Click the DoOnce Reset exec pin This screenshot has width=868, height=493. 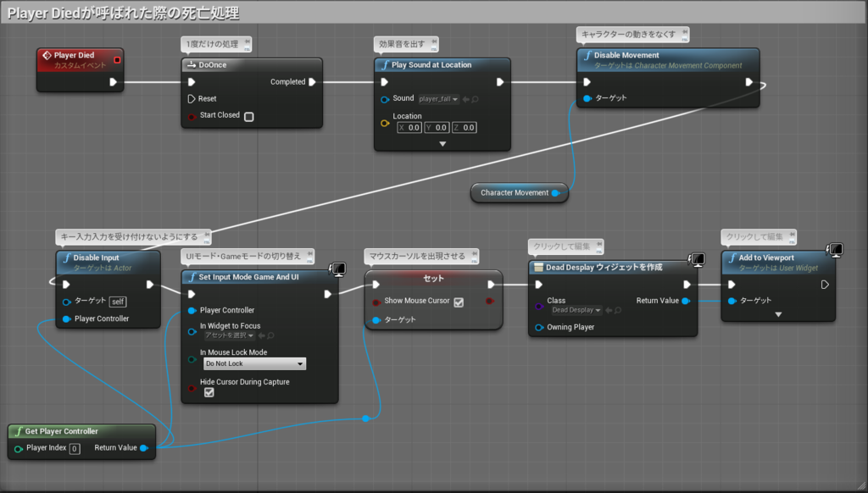[x=192, y=98]
